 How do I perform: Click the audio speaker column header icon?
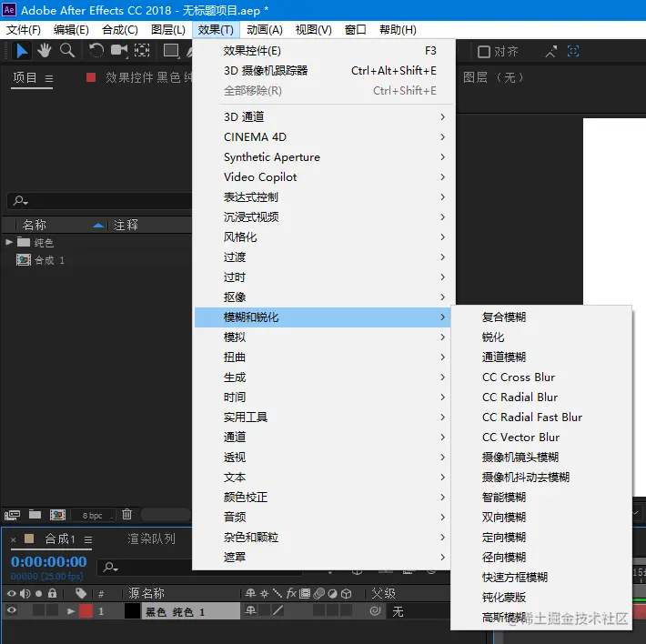point(25,593)
